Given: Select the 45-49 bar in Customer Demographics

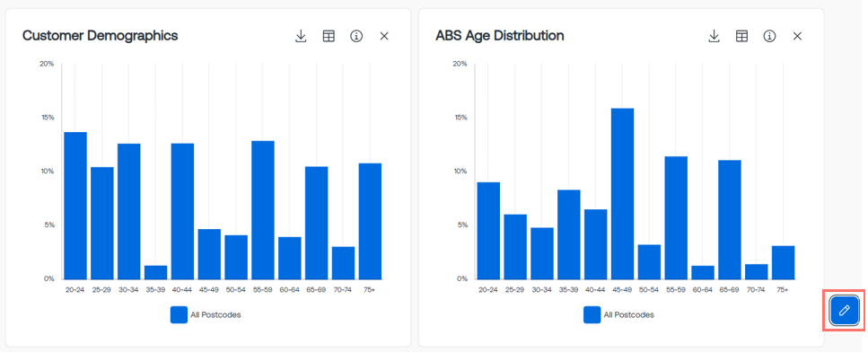Looking at the screenshot, I should [209, 254].
